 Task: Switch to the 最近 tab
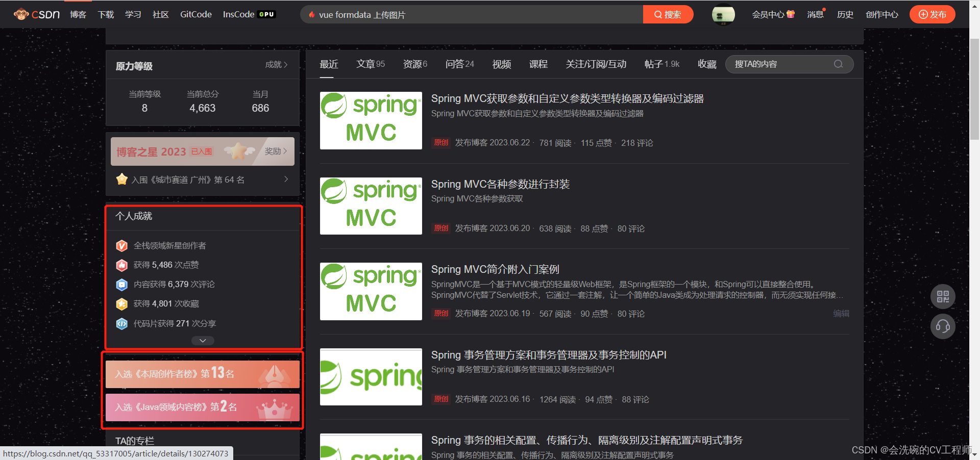point(329,64)
